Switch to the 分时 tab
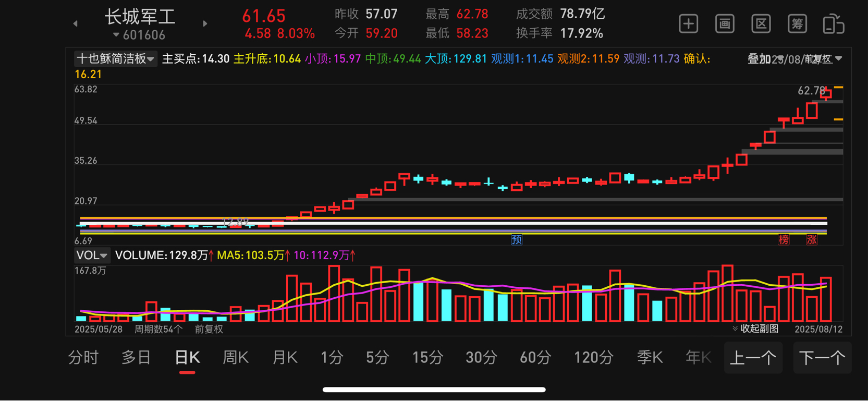Screen dimensions: 868x401 coord(83,358)
